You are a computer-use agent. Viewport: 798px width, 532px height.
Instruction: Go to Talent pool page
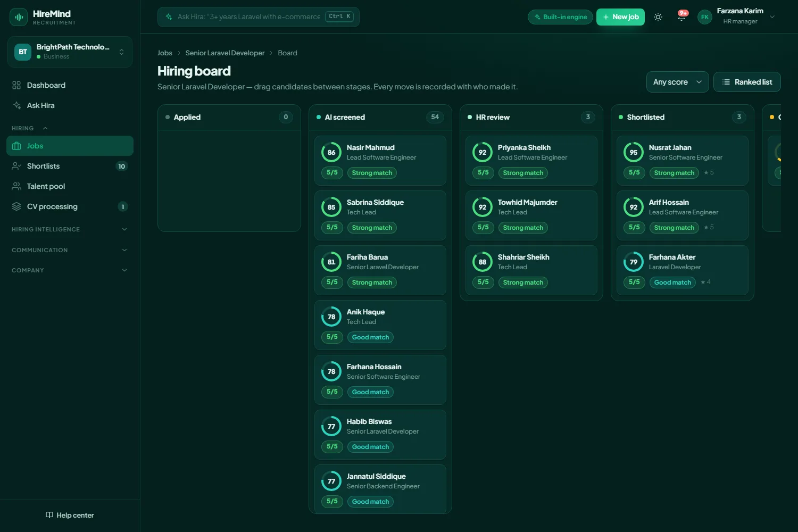pos(70,186)
